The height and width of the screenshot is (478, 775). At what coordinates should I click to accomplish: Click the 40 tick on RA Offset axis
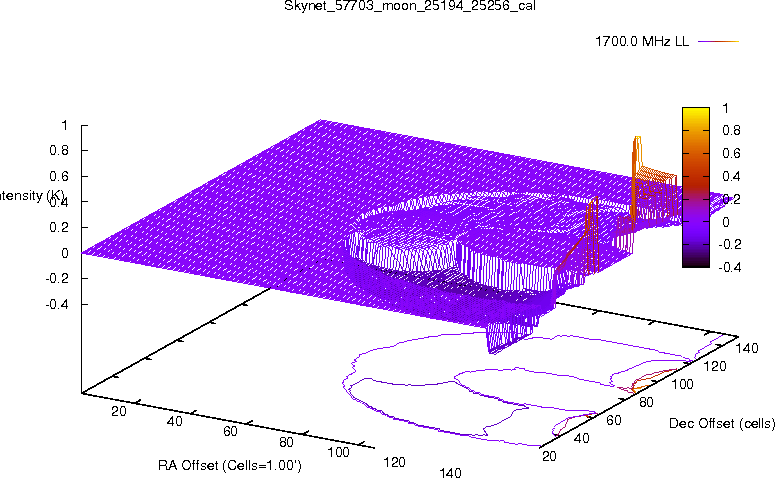pos(174,421)
